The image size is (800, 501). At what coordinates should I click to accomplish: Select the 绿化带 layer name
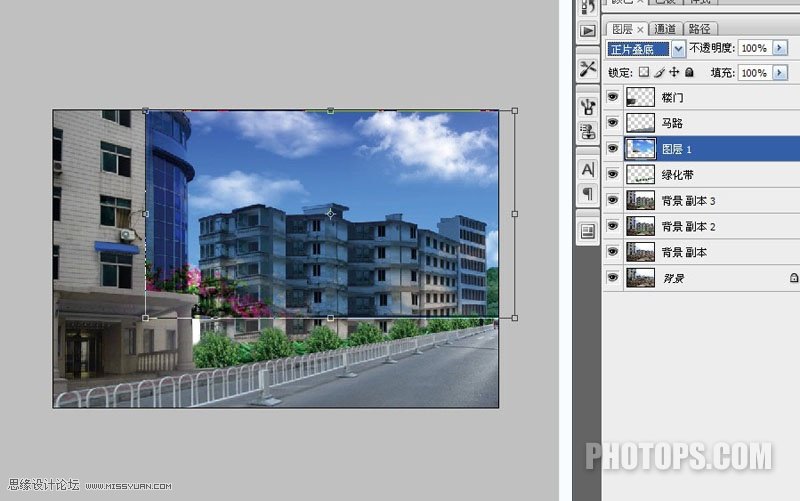(x=678, y=175)
